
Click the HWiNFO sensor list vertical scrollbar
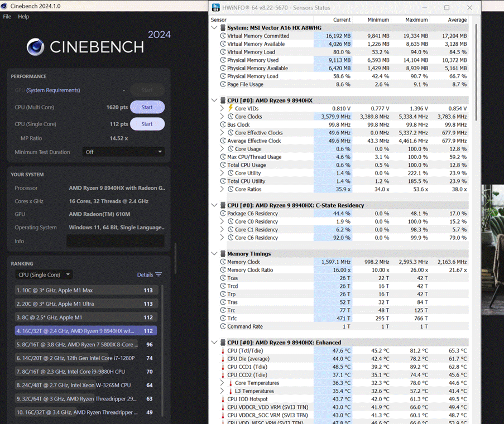coord(476,73)
